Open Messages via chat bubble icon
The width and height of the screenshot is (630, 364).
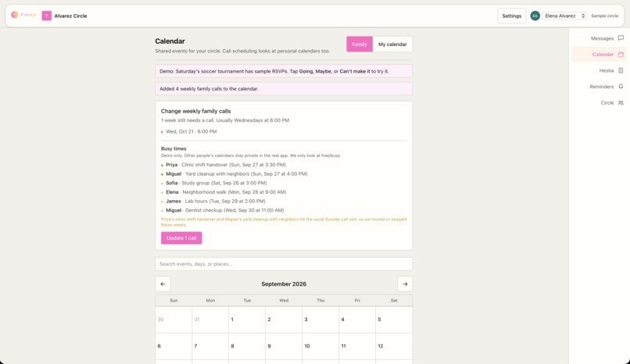[x=621, y=38]
